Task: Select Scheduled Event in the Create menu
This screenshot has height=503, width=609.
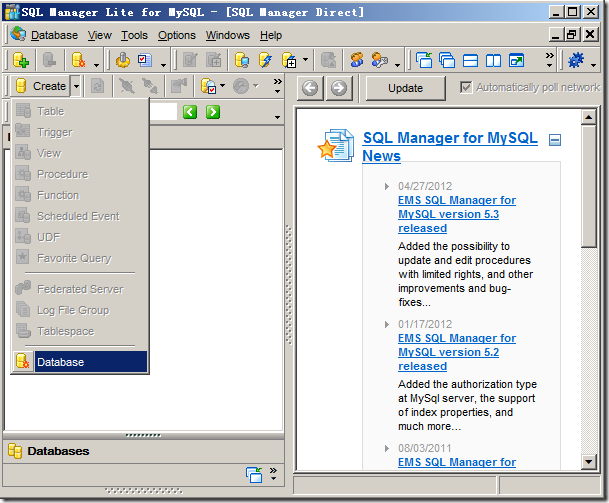Action: (x=80, y=216)
